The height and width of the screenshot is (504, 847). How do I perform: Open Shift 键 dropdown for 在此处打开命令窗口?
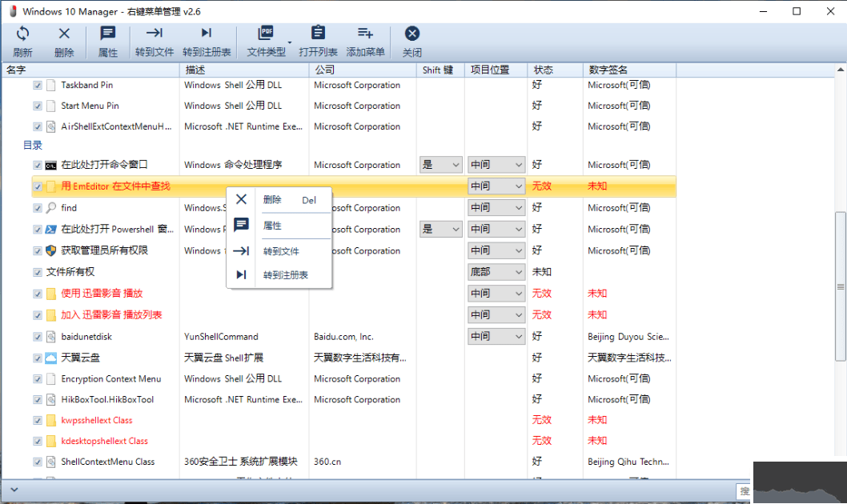click(x=456, y=165)
